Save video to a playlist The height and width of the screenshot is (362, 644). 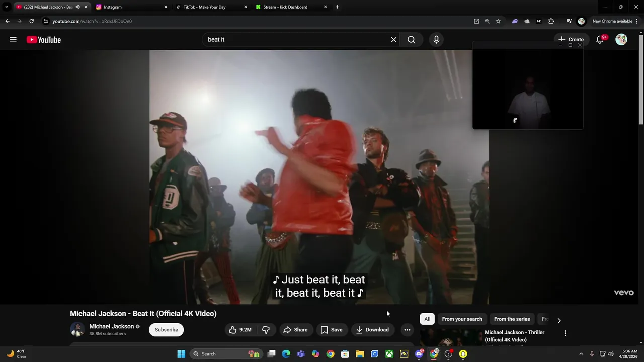pyautogui.click(x=332, y=330)
